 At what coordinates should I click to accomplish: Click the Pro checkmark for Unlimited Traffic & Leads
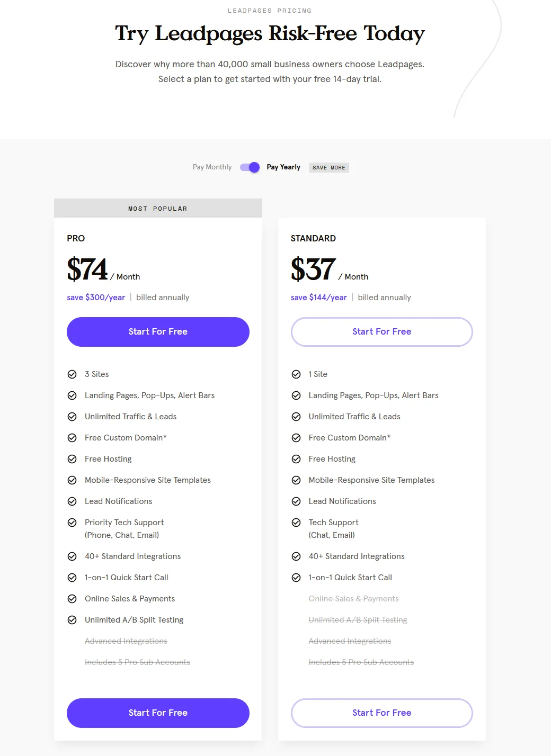pos(72,417)
